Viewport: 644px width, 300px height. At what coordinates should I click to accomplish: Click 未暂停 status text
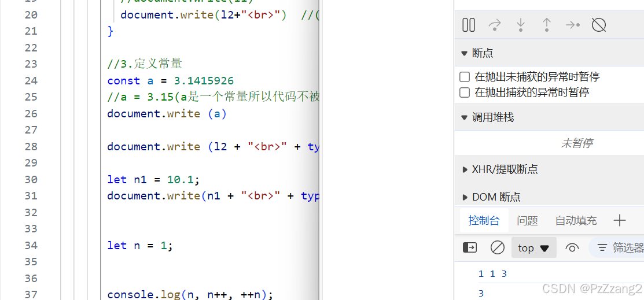pyautogui.click(x=576, y=143)
